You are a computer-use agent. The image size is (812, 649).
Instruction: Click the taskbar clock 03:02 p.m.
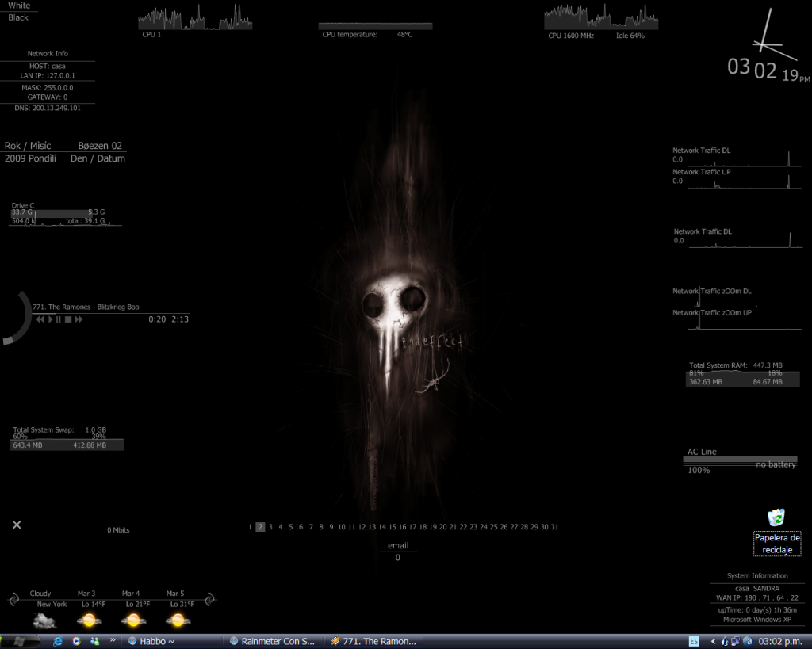coord(780,641)
